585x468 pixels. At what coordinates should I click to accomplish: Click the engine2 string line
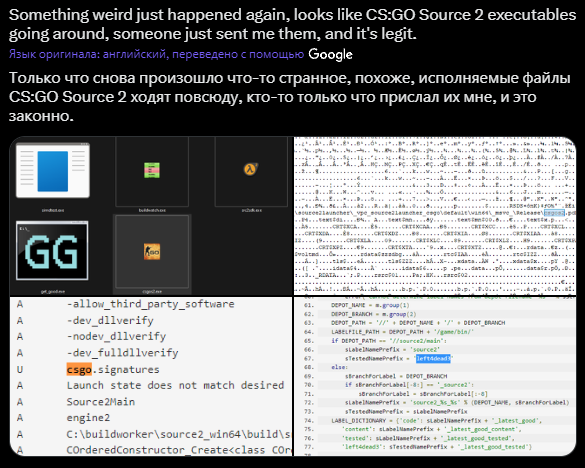(88, 418)
